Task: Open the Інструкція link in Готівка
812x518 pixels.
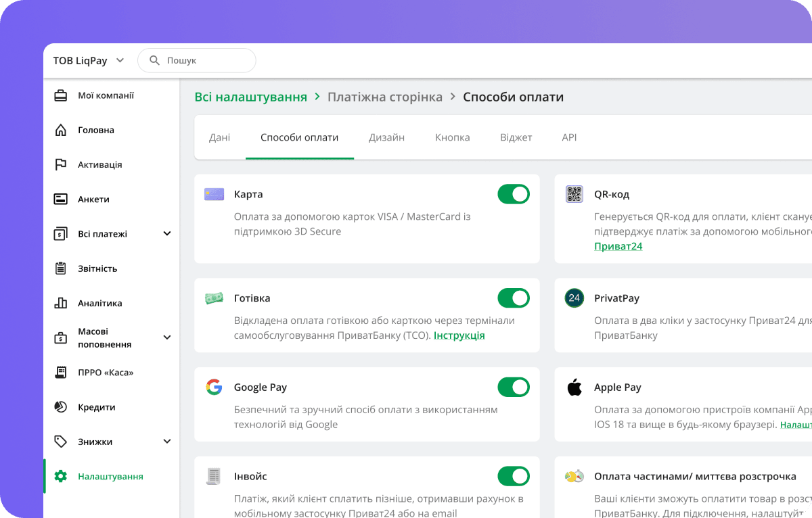Action: point(459,335)
